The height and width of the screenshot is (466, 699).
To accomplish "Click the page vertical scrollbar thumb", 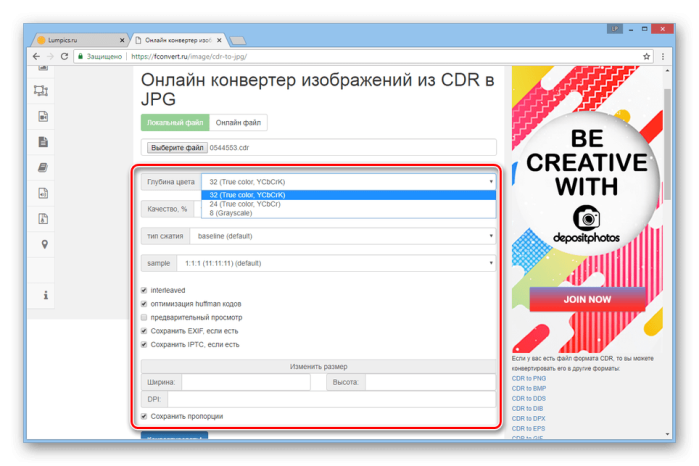I will pyautogui.click(x=667, y=145).
